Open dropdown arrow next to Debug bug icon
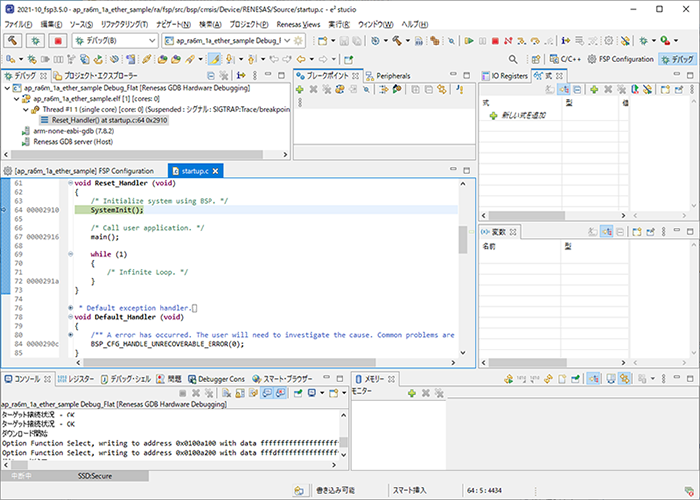The height and width of the screenshot is (500, 700). point(654,41)
